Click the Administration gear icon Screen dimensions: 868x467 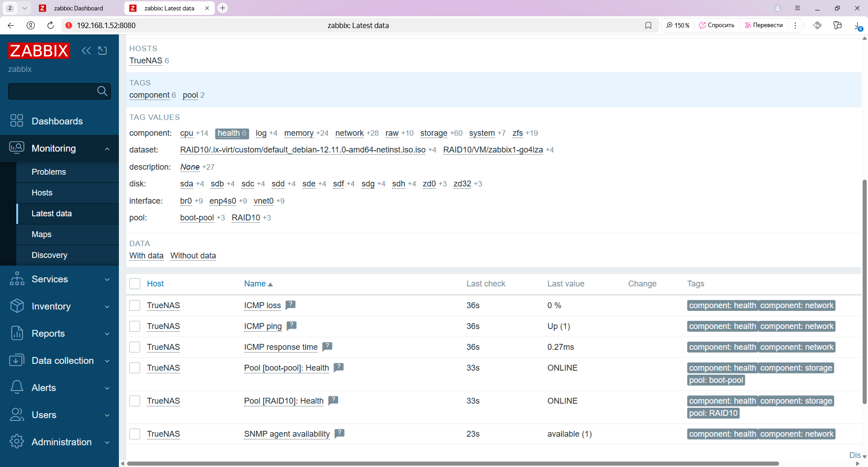[17, 442]
